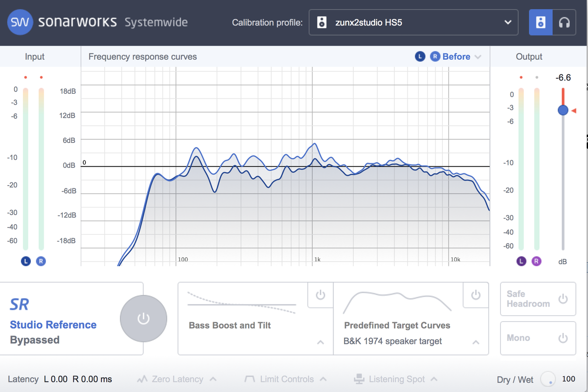Toggle right channel curve in graph header

coord(435,57)
